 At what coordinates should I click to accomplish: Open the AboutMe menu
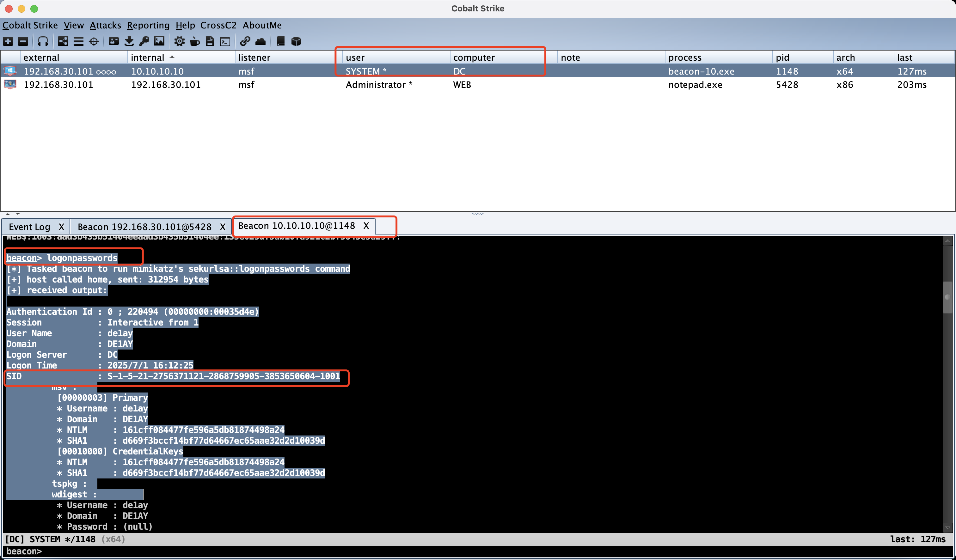[x=262, y=25]
